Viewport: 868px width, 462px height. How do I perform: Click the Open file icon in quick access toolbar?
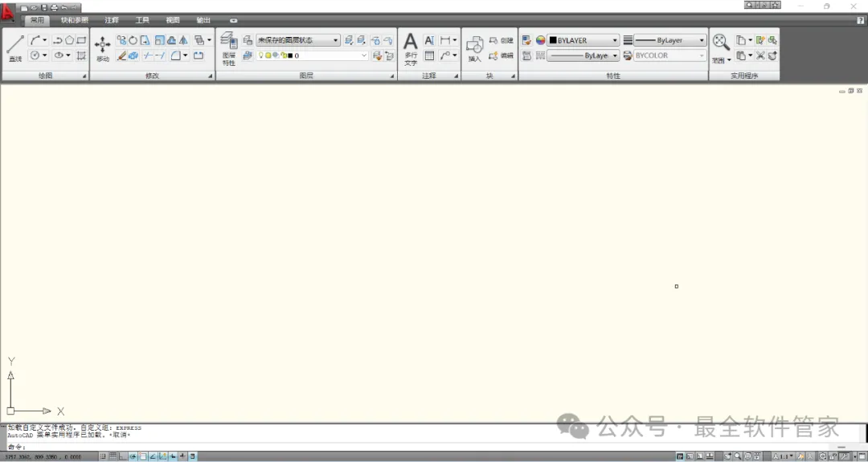coord(35,8)
